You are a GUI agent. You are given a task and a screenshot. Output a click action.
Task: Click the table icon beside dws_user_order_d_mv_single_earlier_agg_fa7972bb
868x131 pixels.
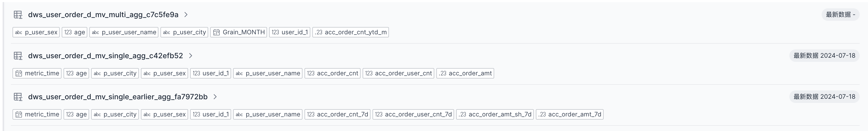pos(18,97)
